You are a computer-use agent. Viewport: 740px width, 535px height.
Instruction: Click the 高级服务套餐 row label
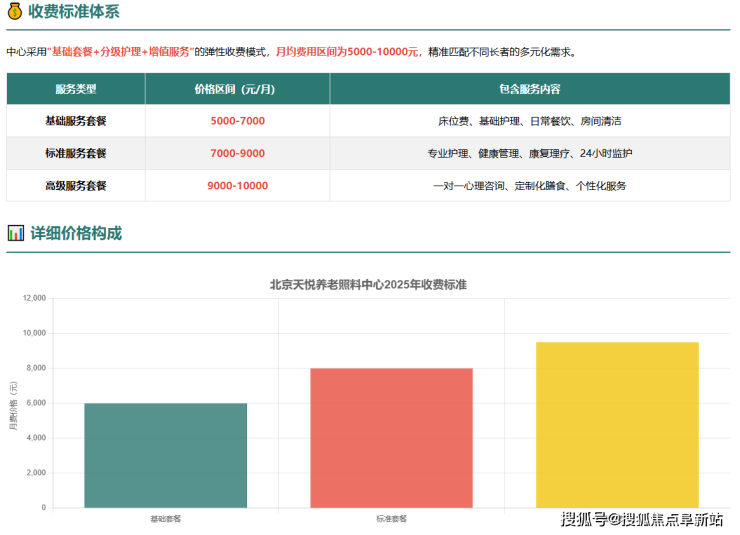76,186
